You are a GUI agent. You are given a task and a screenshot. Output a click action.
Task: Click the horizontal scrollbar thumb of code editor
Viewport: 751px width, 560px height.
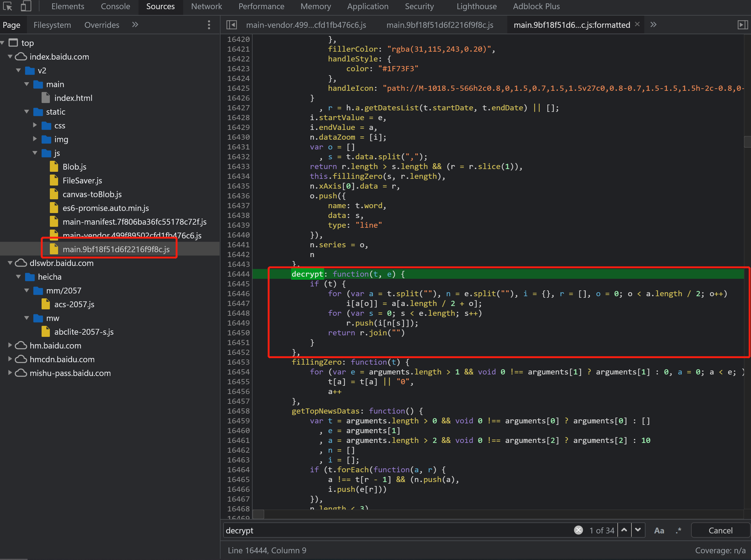point(258,514)
